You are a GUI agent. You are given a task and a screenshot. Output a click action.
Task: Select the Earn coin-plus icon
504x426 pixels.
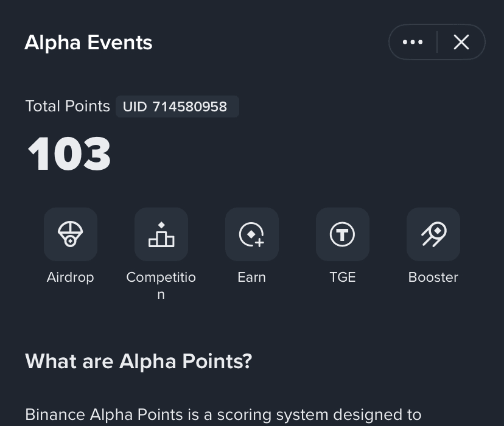[251, 234]
